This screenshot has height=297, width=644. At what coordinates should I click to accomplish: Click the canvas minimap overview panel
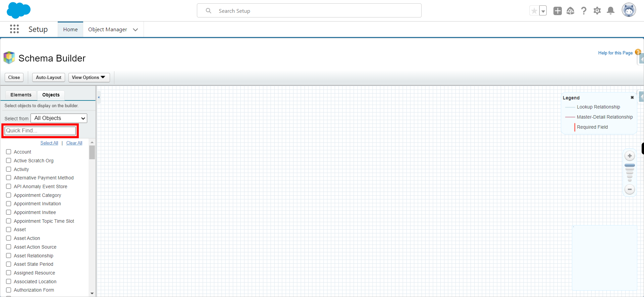(604, 258)
